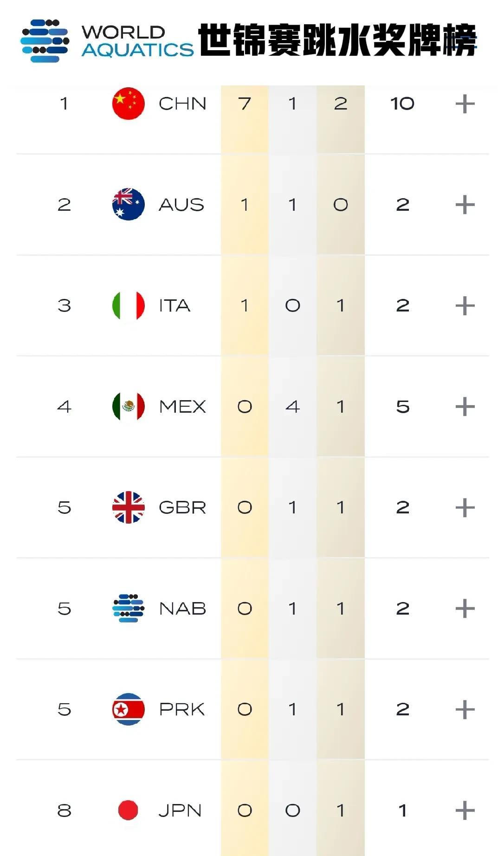Click the Mexico flag icon

click(128, 407)
